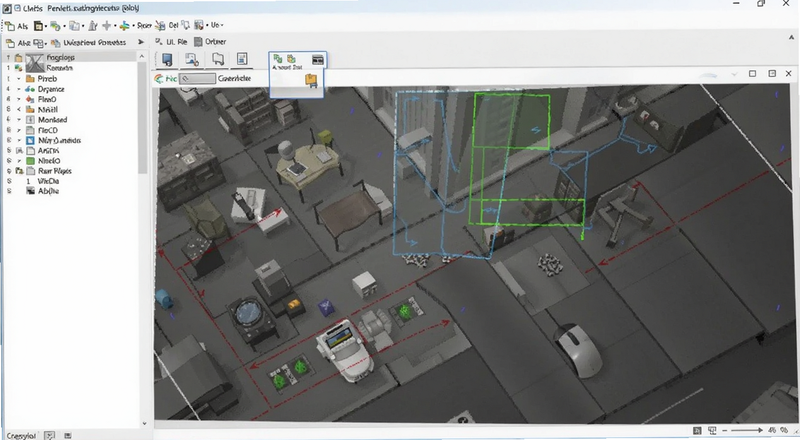Screen dimensions: 800x440
Task: Select the 'Pirreb' folder in tree
Action: coord(47,79)
